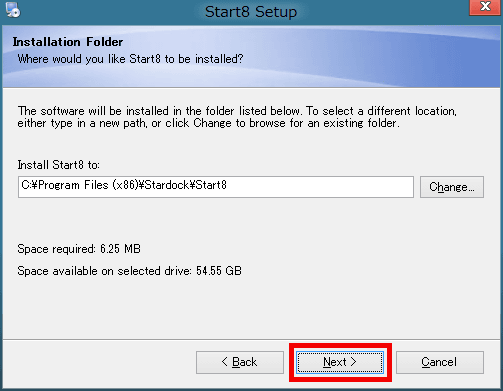This screenshot has height=391, width=503.
Task: Close the Start8 Setup window
Action: coord(485,7)
